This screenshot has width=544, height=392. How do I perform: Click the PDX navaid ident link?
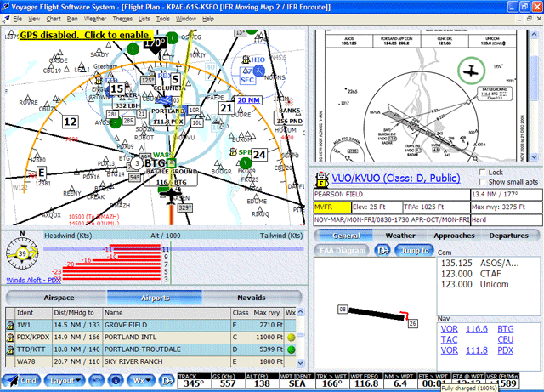point(505,350)
